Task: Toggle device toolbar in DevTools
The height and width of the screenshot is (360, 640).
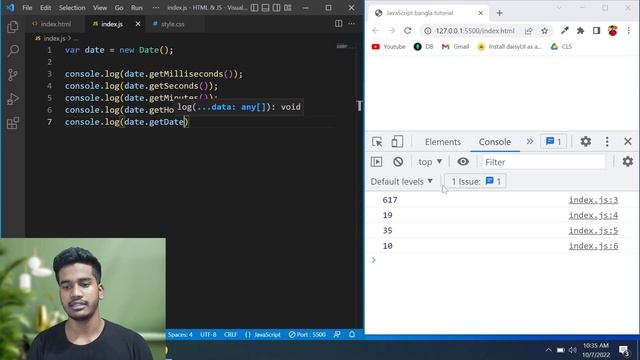Action: tap(397, 142)
